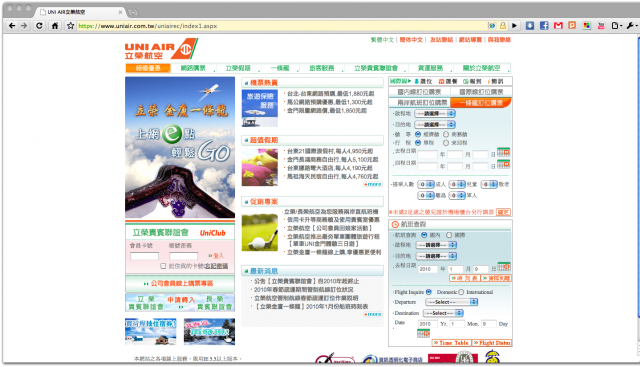Click the blue download extension icon
The height and width of the screenshot is (367, 640).
pyautogui.click(x=530, y=25)
